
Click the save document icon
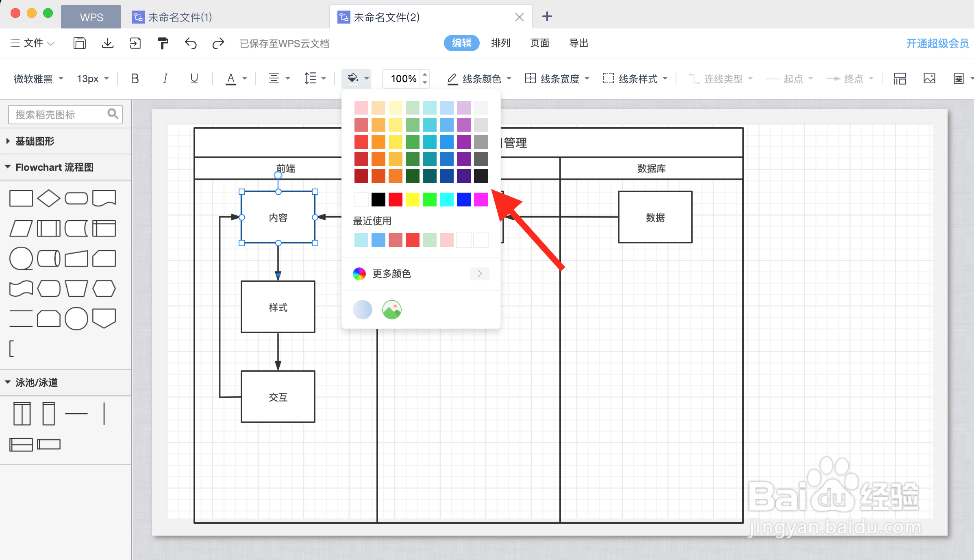(80, 43)
